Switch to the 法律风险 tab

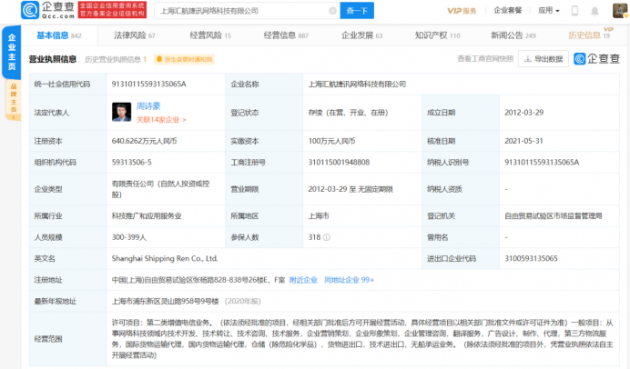click(x=135, y=35)
